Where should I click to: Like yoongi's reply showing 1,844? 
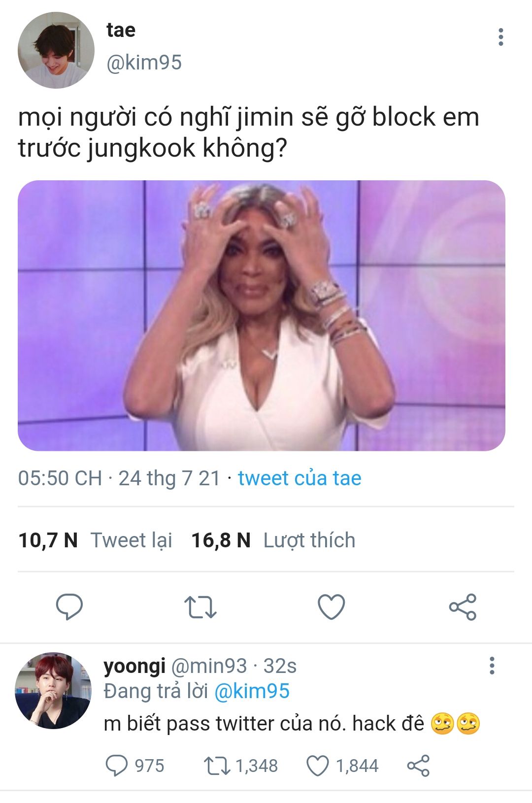pos(342,766)
